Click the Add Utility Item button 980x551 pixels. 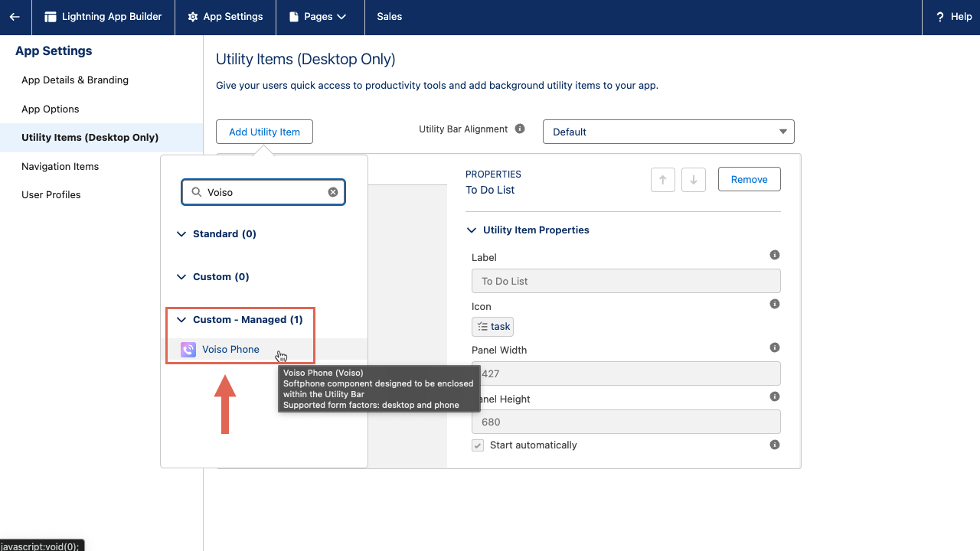(264, 132)
